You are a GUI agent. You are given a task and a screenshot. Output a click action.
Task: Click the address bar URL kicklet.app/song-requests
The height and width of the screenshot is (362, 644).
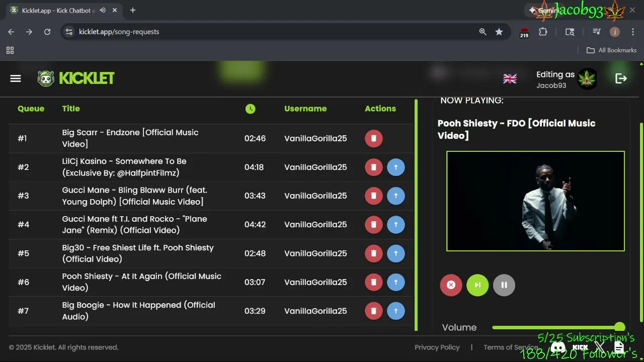(119, 32)
